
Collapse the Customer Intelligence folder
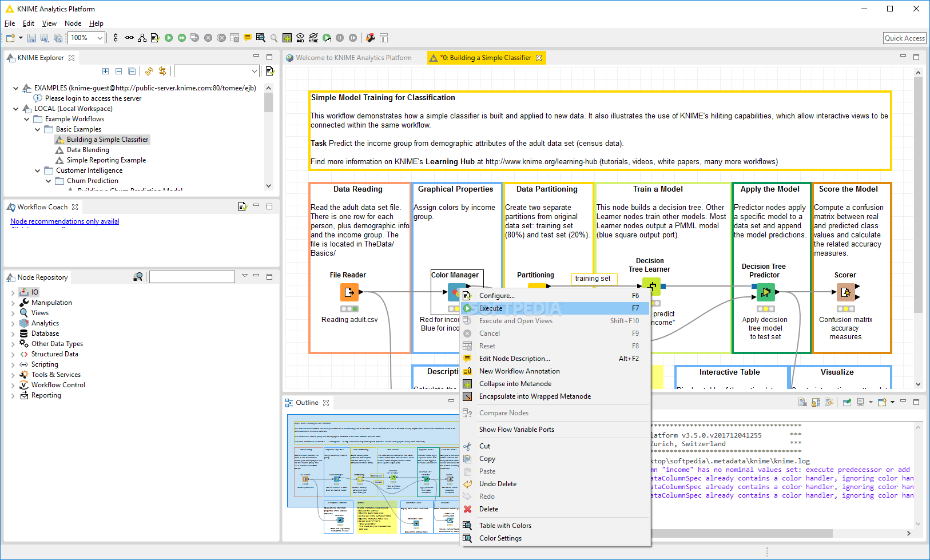click(x=37, y=170)
